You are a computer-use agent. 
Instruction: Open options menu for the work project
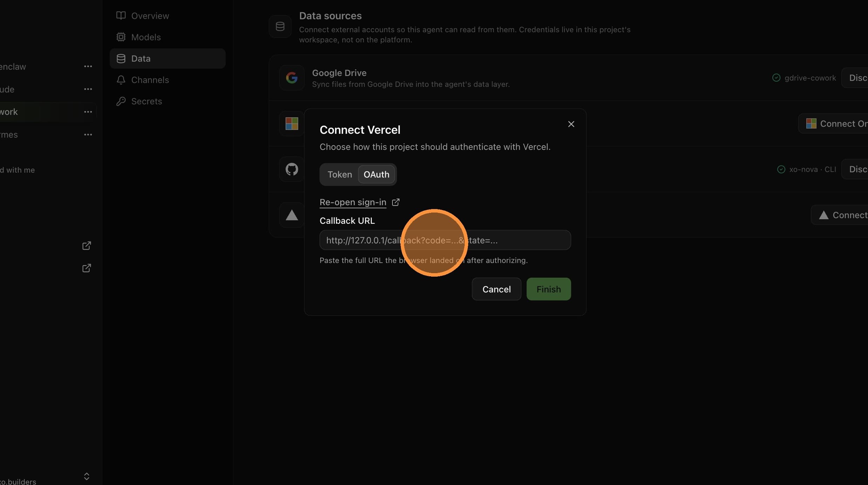click(88, 112)
